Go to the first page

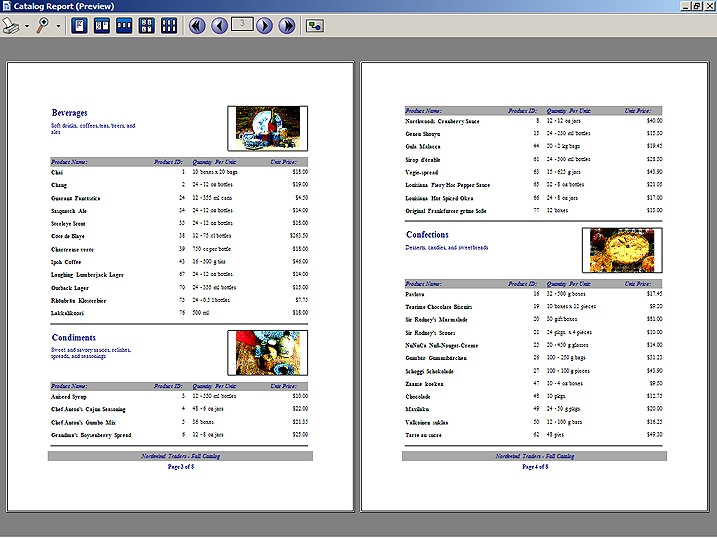click(x=198, y=26)
